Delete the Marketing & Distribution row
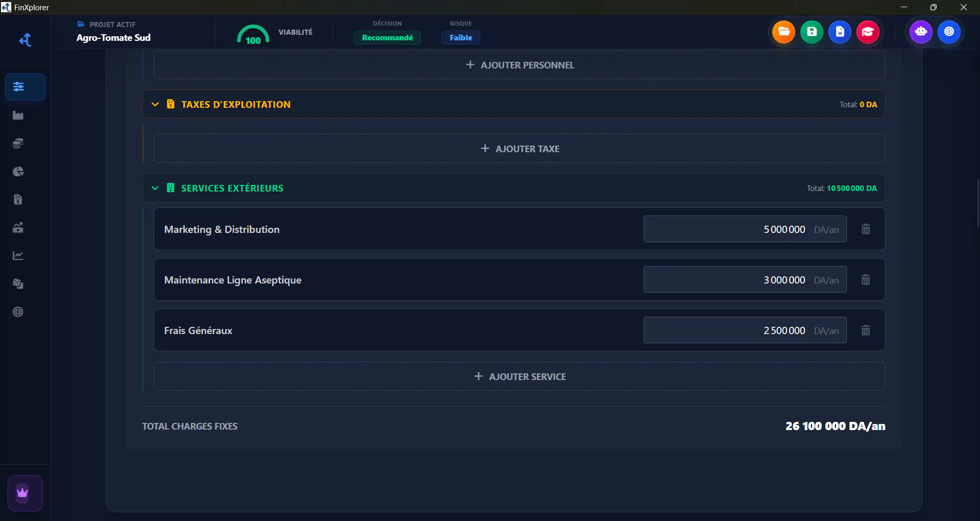The height and width of the screenshot is (521, 980). point(866,229)
